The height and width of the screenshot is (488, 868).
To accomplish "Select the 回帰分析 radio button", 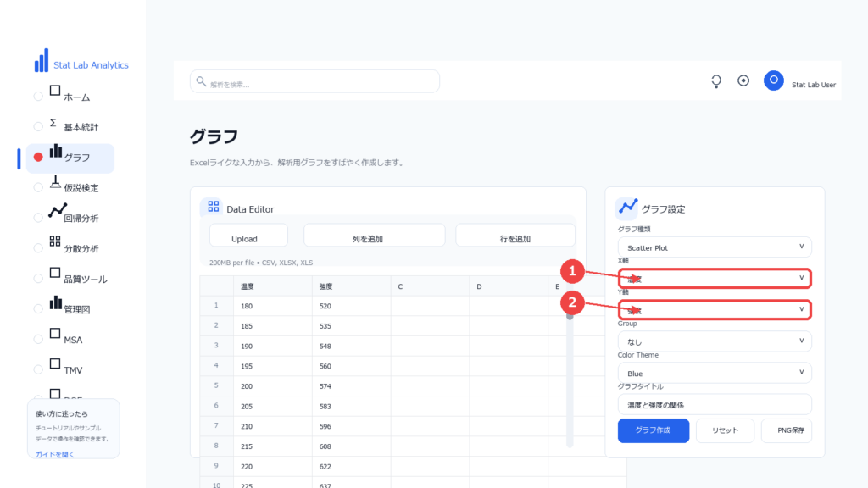I will [38, 218].
